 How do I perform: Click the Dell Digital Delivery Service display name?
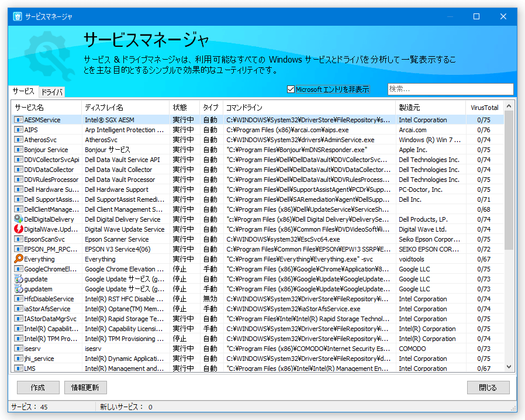coord(123,219)
